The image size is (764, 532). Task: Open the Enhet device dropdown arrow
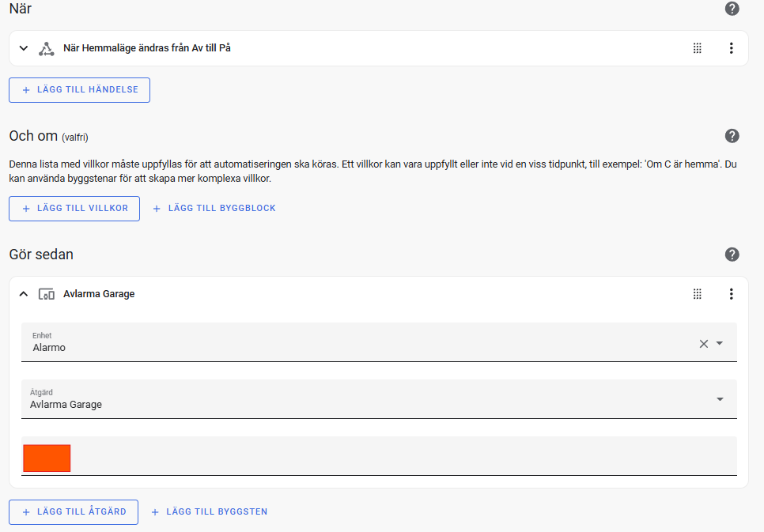tap(720, 343)
